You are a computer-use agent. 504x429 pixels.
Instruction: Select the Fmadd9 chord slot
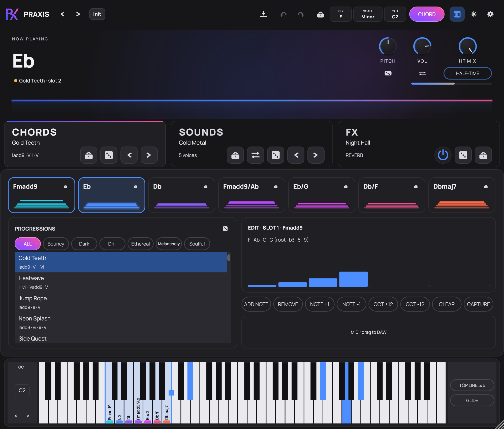(42, 195)
